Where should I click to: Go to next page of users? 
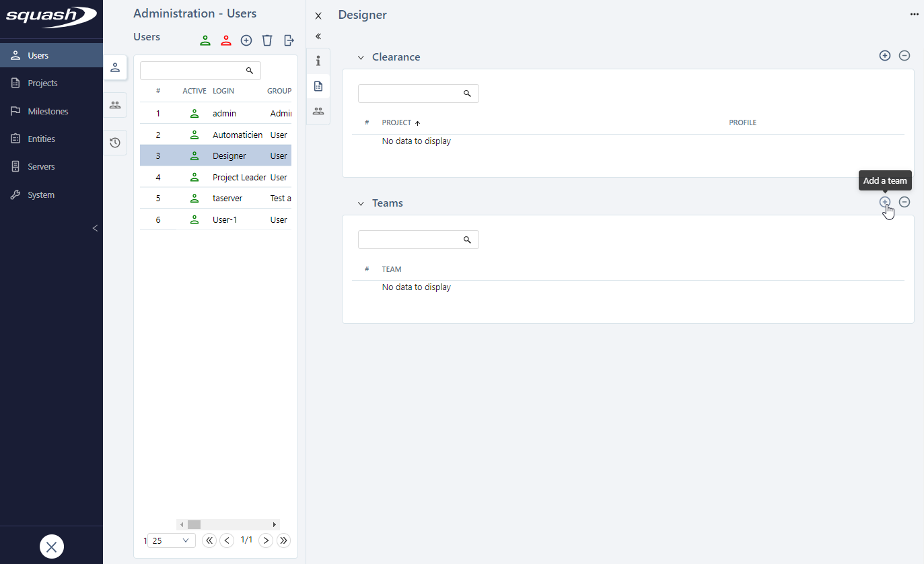pyautogui.click(x=266, y=540)
